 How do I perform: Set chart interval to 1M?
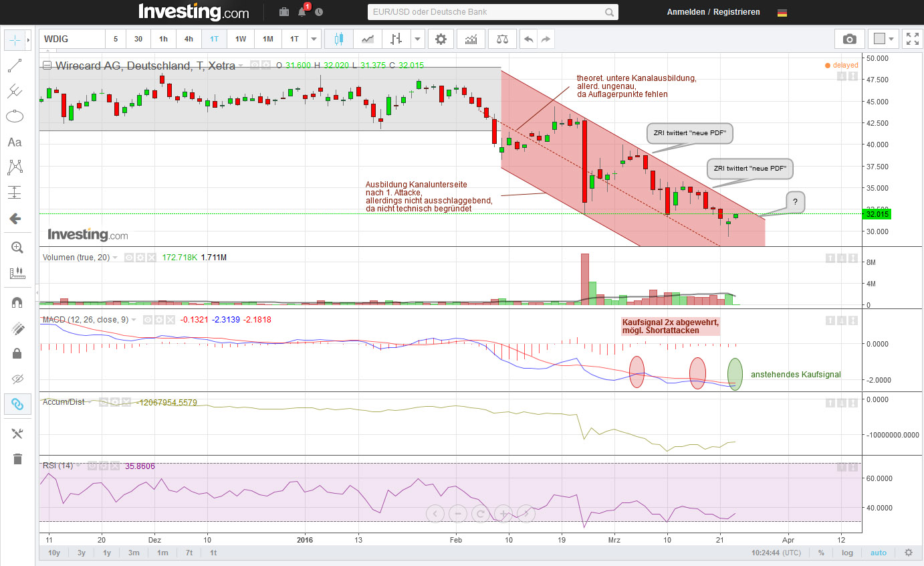pos(268,39)
